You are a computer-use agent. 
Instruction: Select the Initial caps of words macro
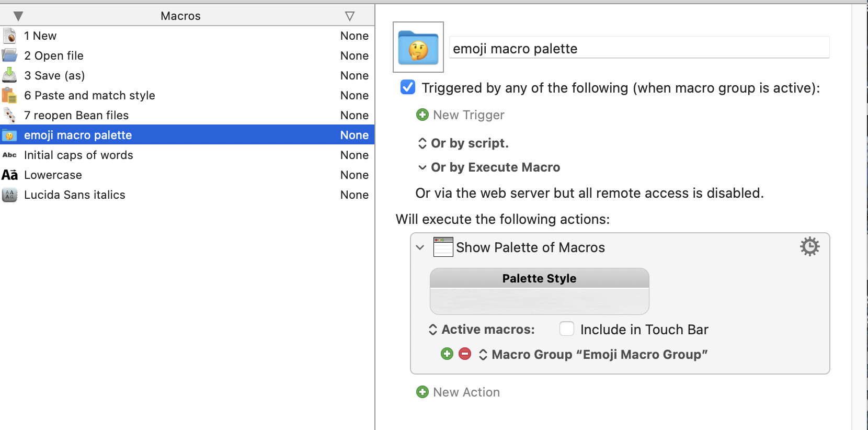click(78, 155)
